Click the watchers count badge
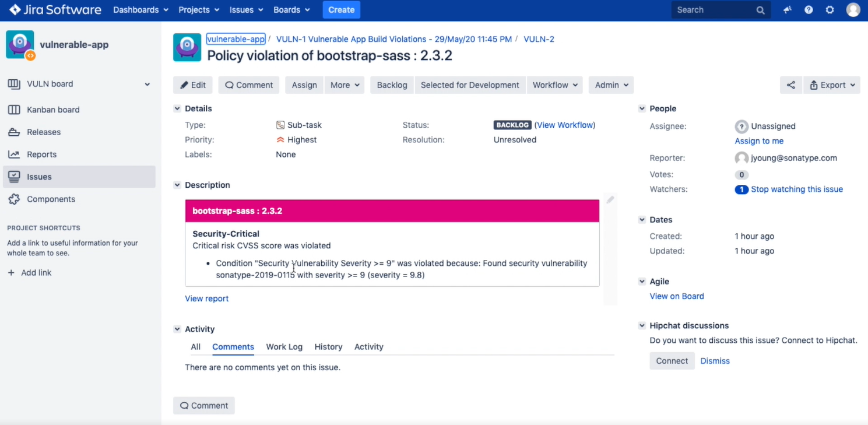Screen dimensions: 868x425 tap(742, 189)
